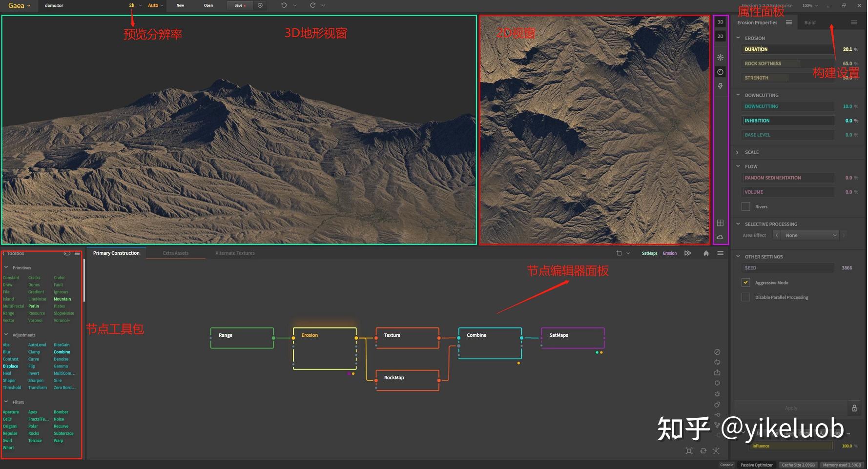Viewport: 868px width, 469px height.
Task: Click the Save button
Action: coord(240,5)
